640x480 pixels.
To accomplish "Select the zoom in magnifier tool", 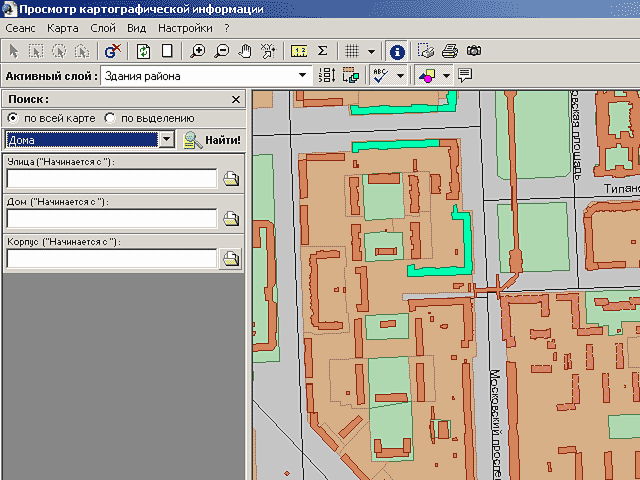I will click(x=198, y=50).
